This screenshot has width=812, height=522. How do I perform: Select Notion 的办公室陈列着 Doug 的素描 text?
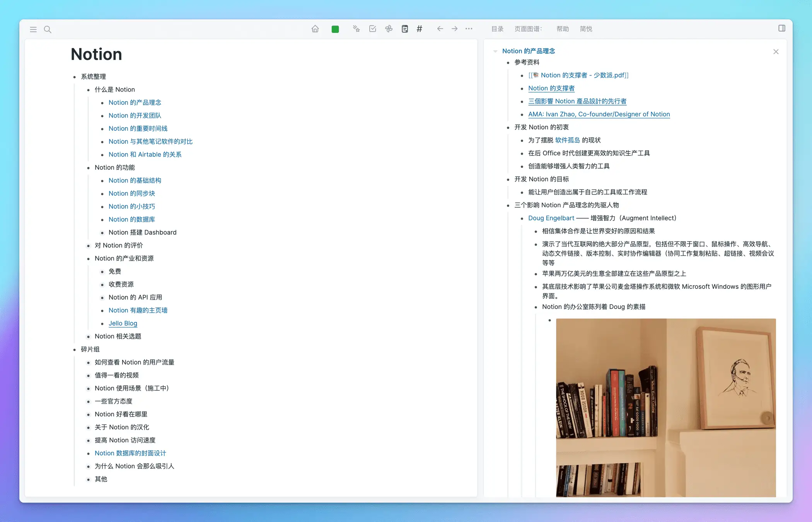click(594, 307)
